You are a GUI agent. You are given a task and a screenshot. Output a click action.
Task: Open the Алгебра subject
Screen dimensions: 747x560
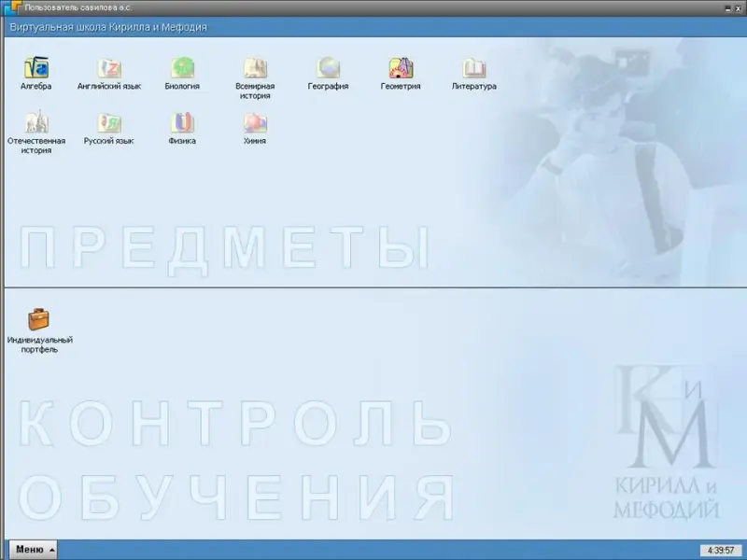[35, 68]
